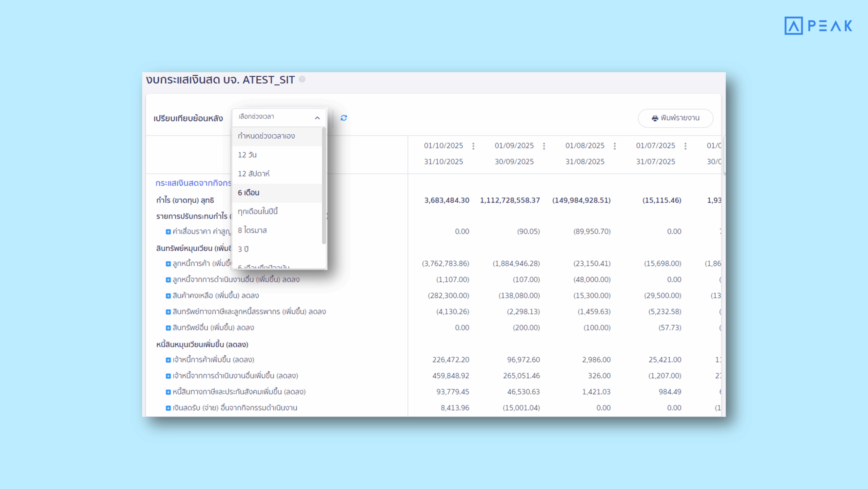Collapse the เลือกช่วงเวลา dropdown
Screen dimensions: 868x489
[x=317, y=118]
